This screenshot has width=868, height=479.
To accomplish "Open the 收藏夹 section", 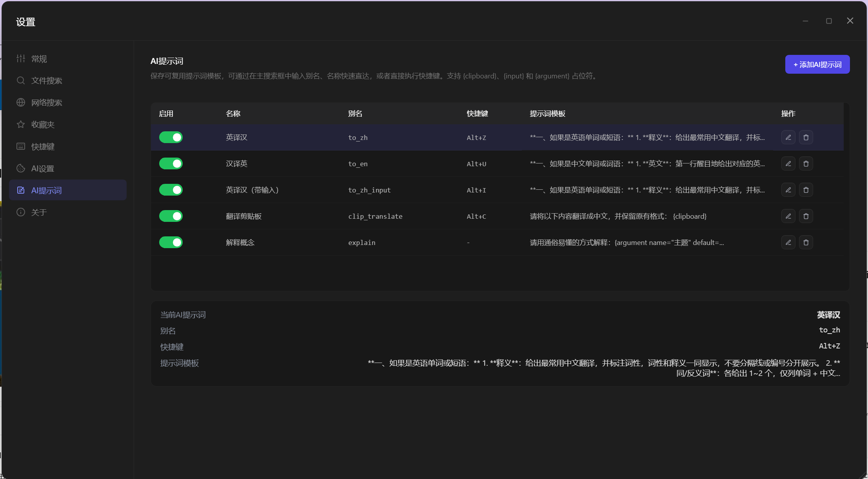I will click(x=68, y=125).
